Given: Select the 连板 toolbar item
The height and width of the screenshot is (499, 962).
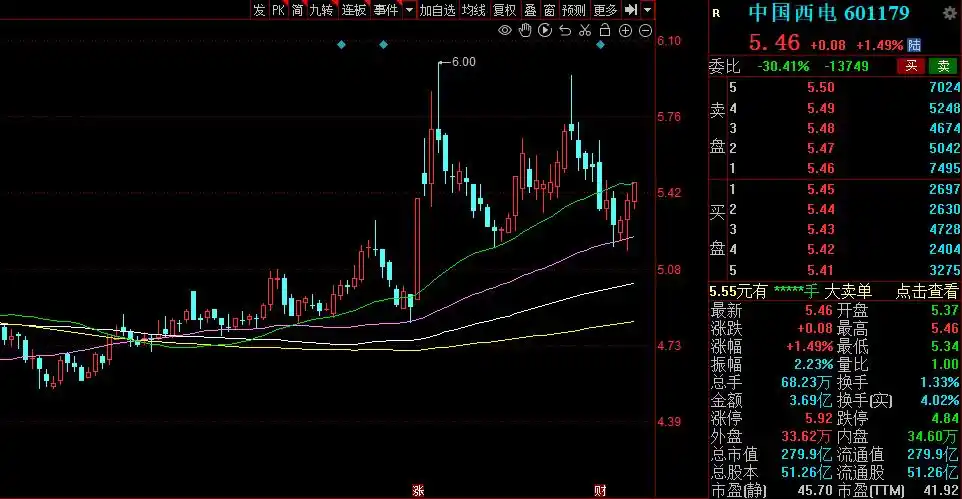Looking at the screenshot, I should [354, 10].
